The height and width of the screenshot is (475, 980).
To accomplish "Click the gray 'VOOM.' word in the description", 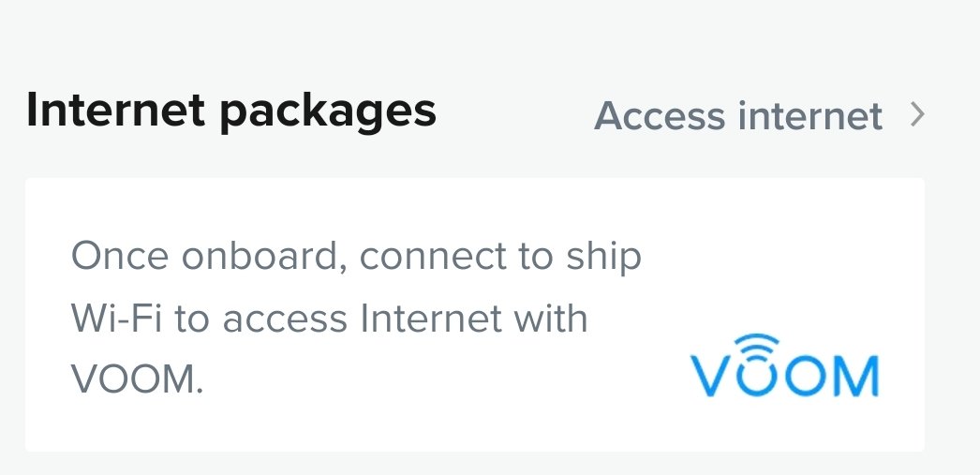I will (x=138, y=379).
